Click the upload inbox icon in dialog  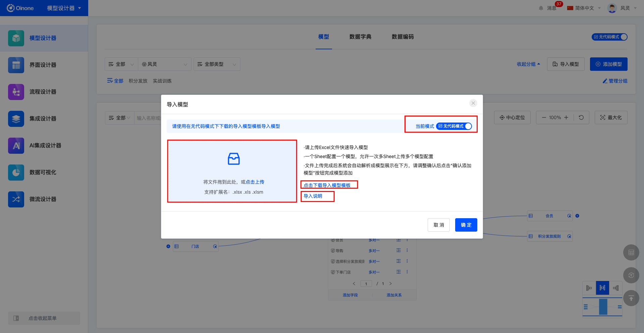click(233, 159)
